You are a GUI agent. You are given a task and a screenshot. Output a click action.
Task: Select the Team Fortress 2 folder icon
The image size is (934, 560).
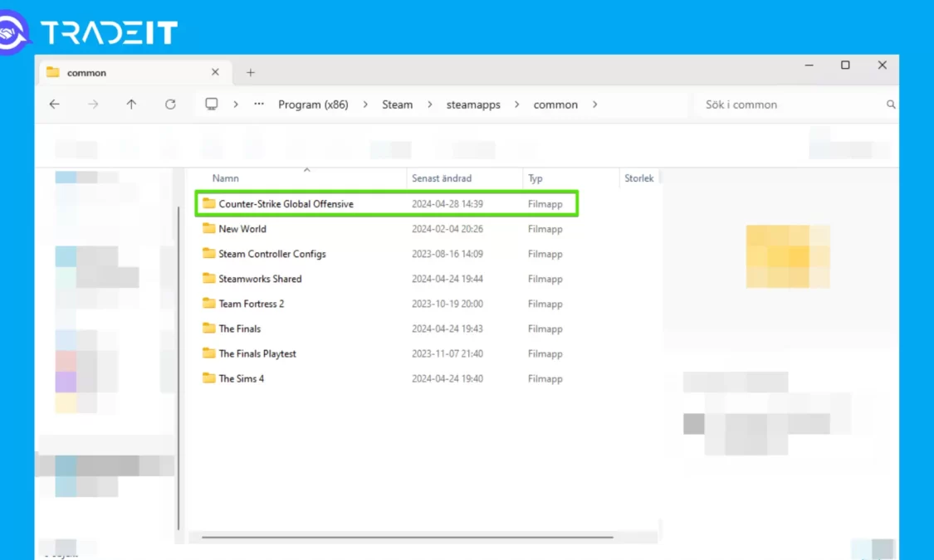click(208, 304)
